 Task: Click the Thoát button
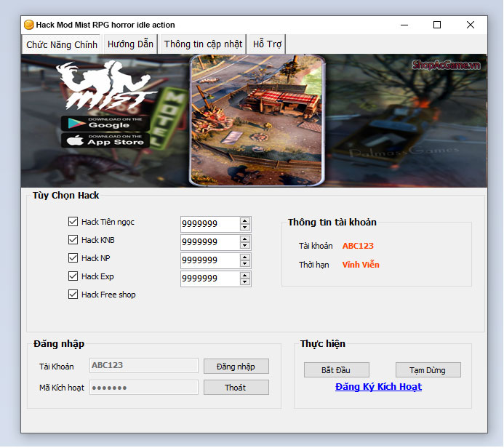click(x=236, y=388)
